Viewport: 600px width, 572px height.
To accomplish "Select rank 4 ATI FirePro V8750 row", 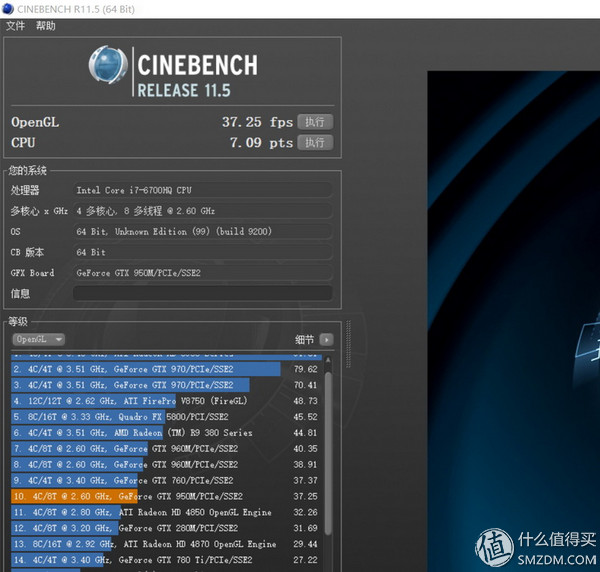I will pyautogui.click(x=167, y=401).
